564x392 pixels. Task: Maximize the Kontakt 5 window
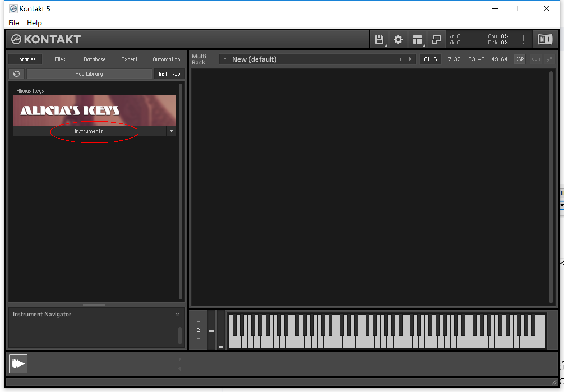[x=520, y=9]
